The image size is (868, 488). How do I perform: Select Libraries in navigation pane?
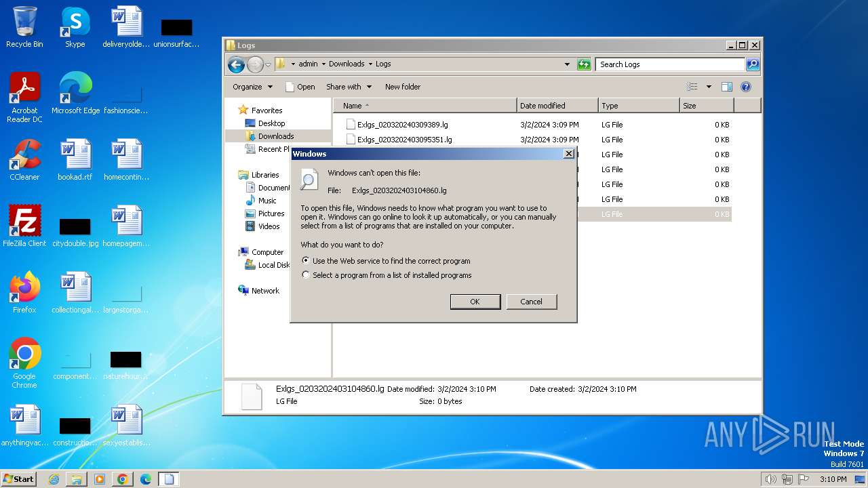pos(258,175)
